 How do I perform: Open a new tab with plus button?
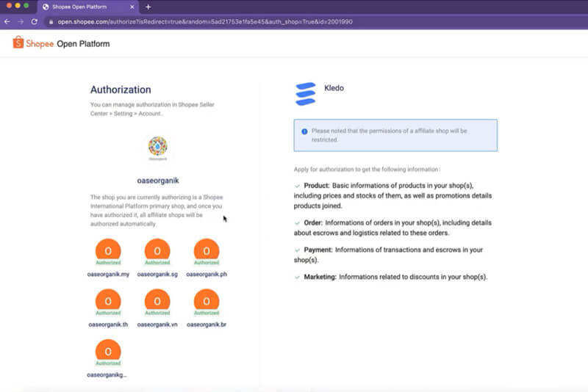(148, 7)
